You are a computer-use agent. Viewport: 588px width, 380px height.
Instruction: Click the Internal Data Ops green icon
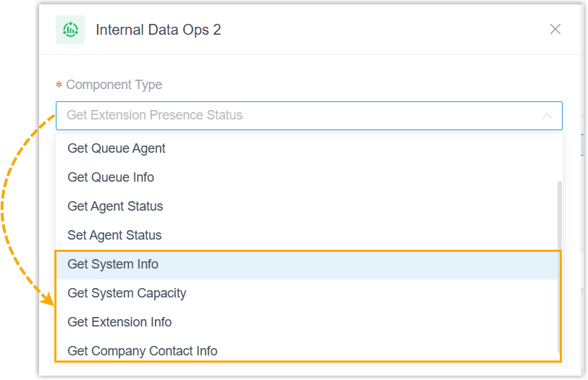(x=70, y=30)
